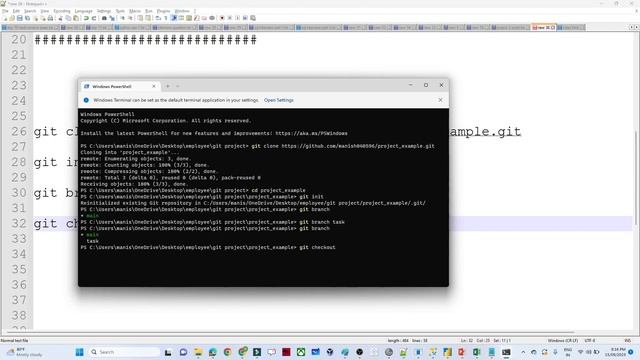Screen dimensions: 640x360
Task: Open the Mail app from the taskbar
Action: point(316,352)
